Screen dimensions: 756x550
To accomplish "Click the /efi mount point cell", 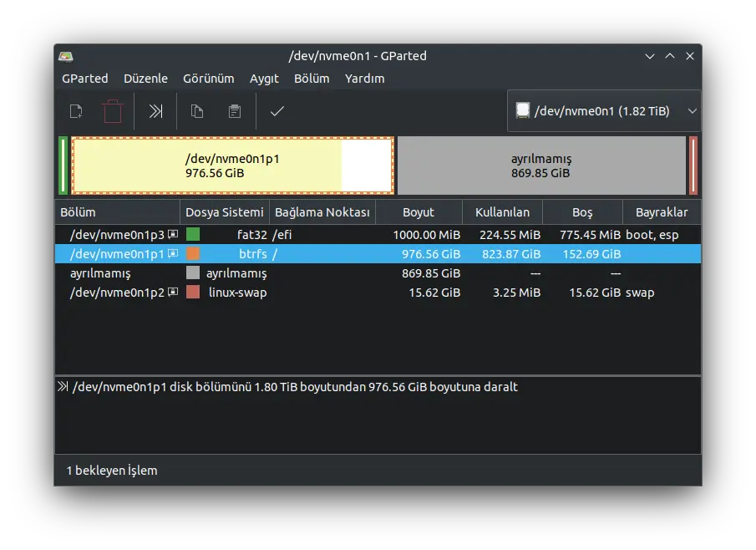I will point(282,235).
